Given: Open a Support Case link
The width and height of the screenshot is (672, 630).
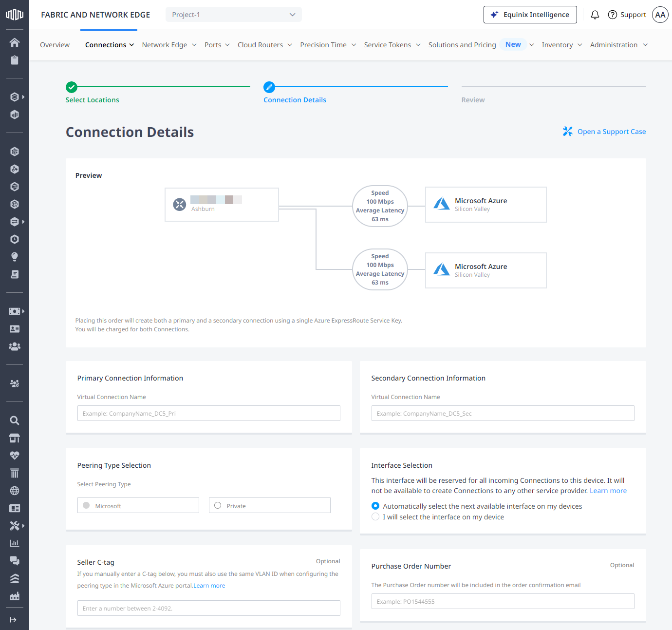Looking at the screenshot, I should [x=611, y=132].
